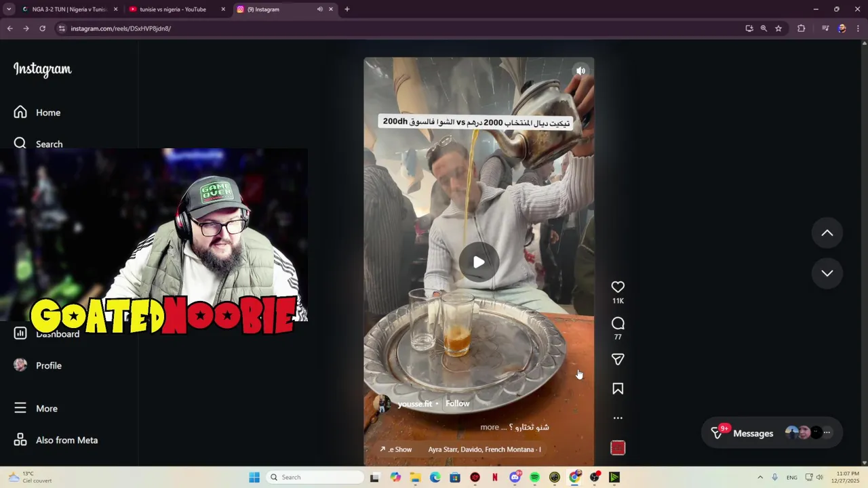Go back in the browser

point(9,28)
